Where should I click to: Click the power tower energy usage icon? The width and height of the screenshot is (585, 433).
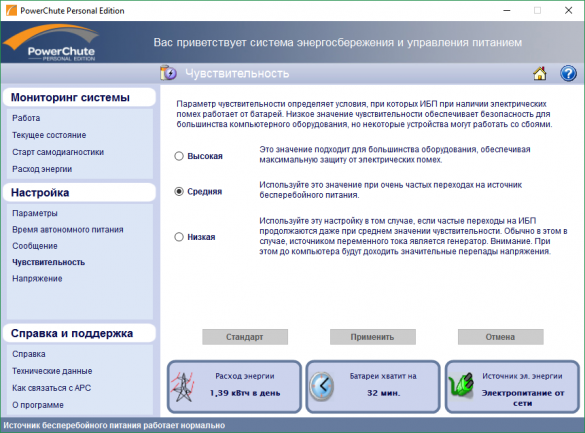182,387
